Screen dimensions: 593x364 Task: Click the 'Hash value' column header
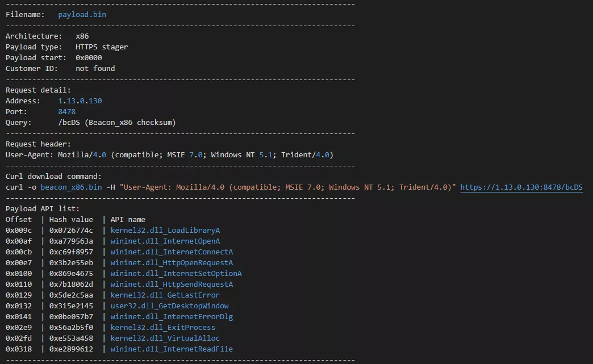[x=71, y=220]
